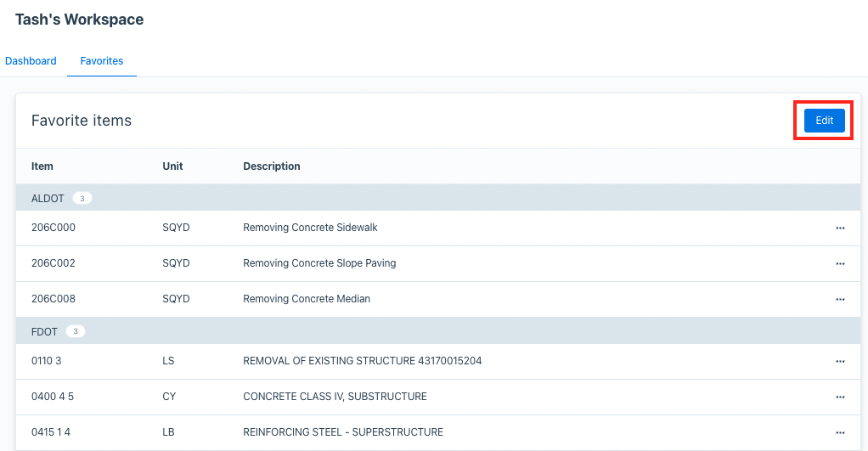Click the FDOT count badge
The image size is (868, 451).
[x=76, y=331]
